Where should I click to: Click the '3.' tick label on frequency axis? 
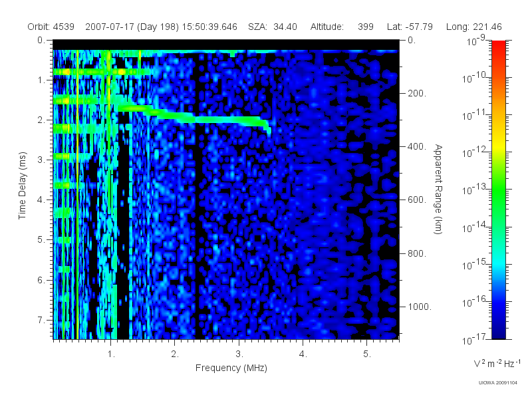coord(239,354)
